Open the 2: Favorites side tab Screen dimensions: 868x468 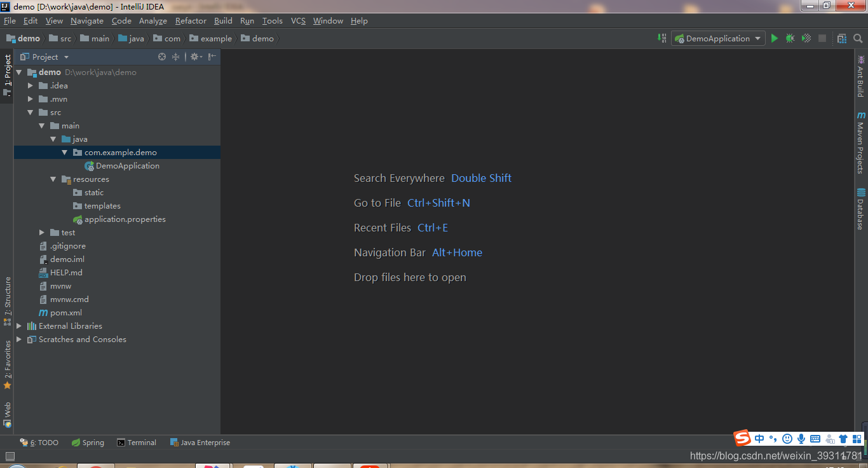(x=7, y=365)
